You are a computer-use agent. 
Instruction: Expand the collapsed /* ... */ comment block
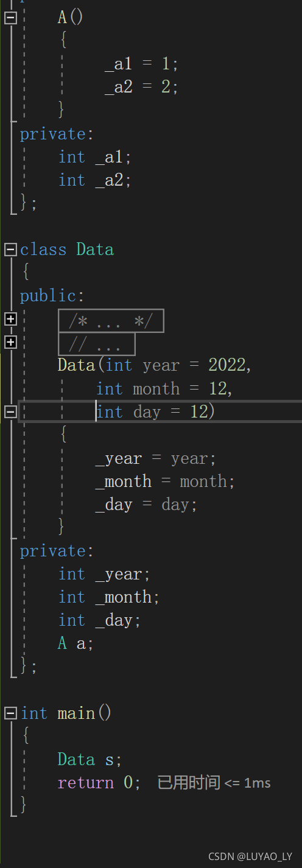10,319
